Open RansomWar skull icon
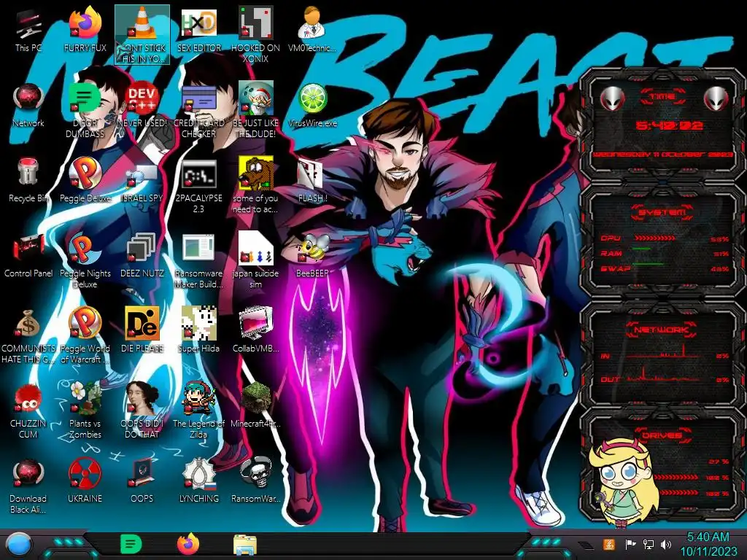747x560 pixels. coord(255,481)
